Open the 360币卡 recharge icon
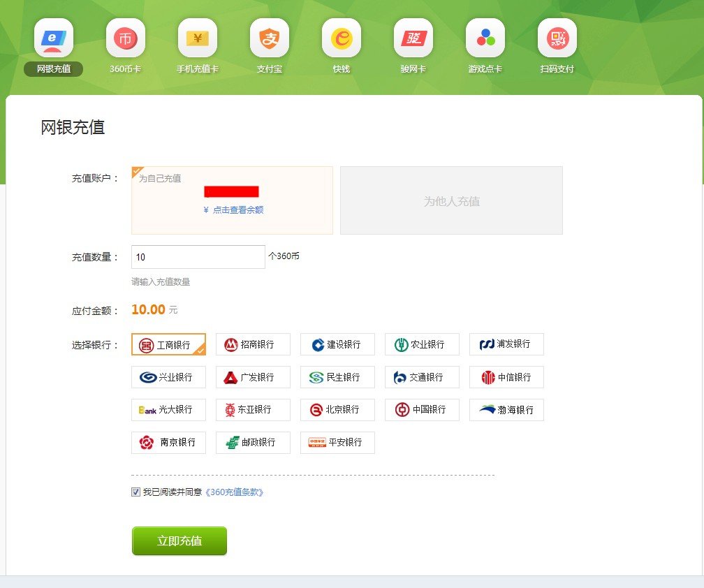 pyautogui.click(x=126, y=40)
